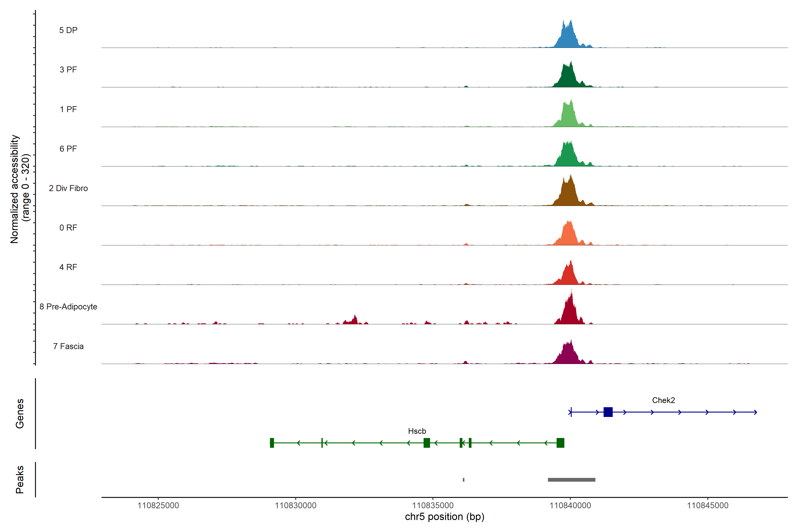Viewport: 798px width, 532px height.
Task: Select the 8 Pre-Adipocyte track label
Action: pos(68,307)
